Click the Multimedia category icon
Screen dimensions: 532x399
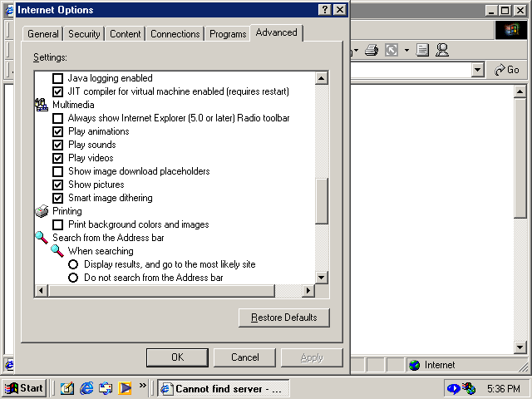click(x=42, y=105)
